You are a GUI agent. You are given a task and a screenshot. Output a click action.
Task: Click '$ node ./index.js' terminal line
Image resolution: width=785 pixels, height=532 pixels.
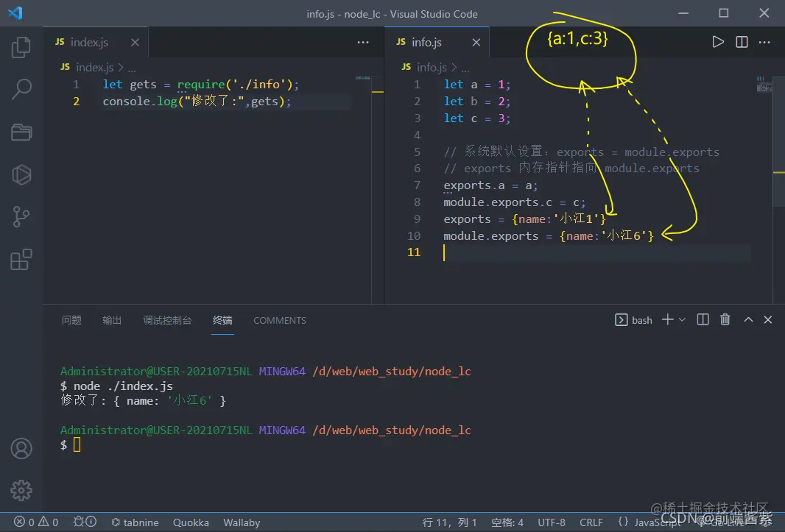(116, 386)
